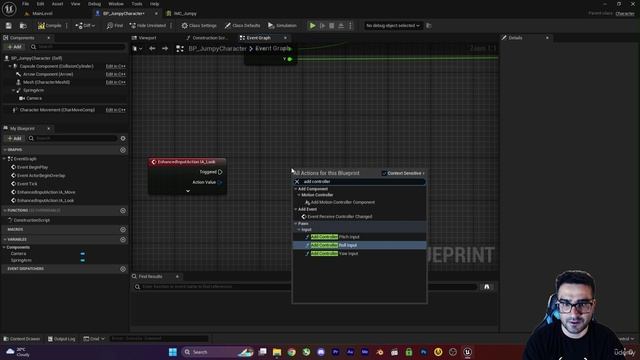Open the debug object selector dropdown
640x360 pixels.
pyautogui.click(x=392, y=26)
